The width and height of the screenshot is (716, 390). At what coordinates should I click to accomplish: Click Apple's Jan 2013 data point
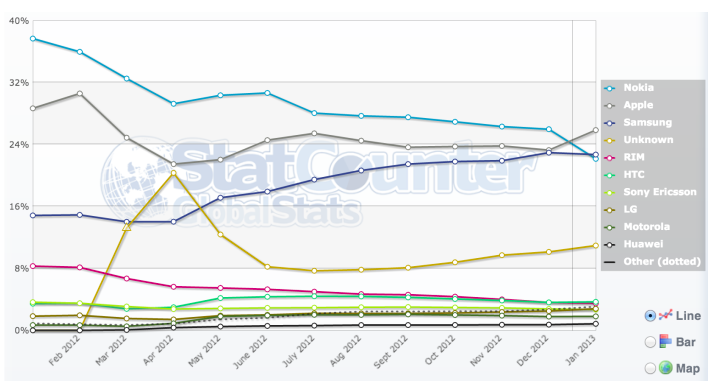pos(595,130)
